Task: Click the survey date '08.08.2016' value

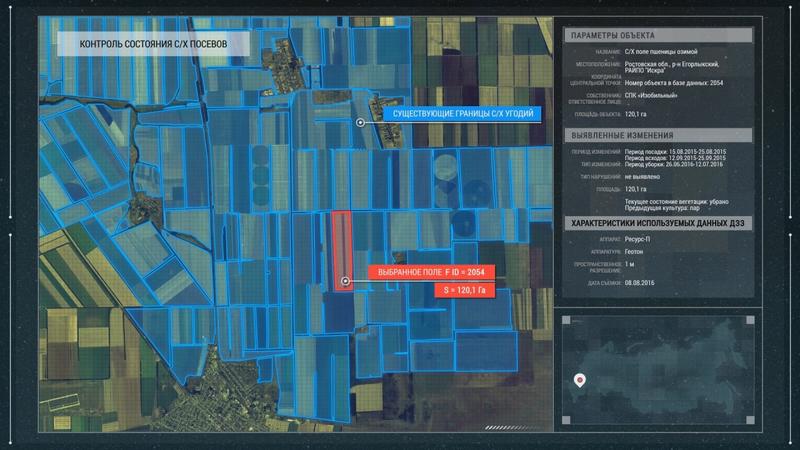Action: [642, 283]
